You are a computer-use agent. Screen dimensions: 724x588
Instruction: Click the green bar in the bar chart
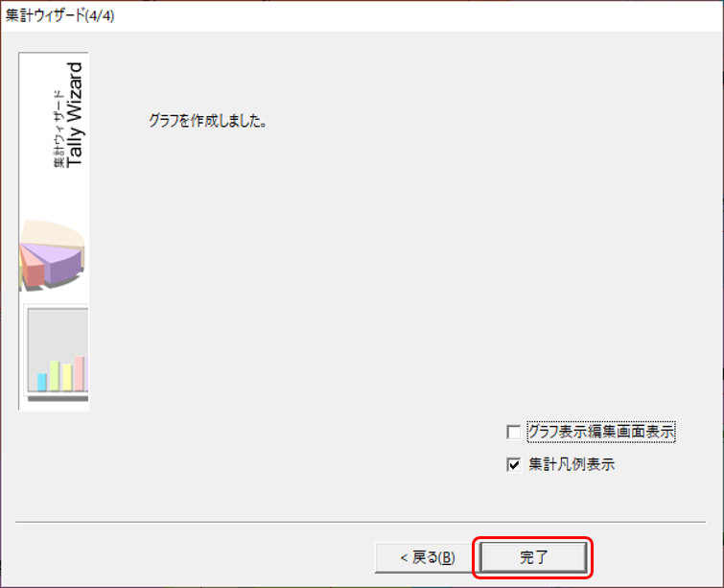coord(55,375)
